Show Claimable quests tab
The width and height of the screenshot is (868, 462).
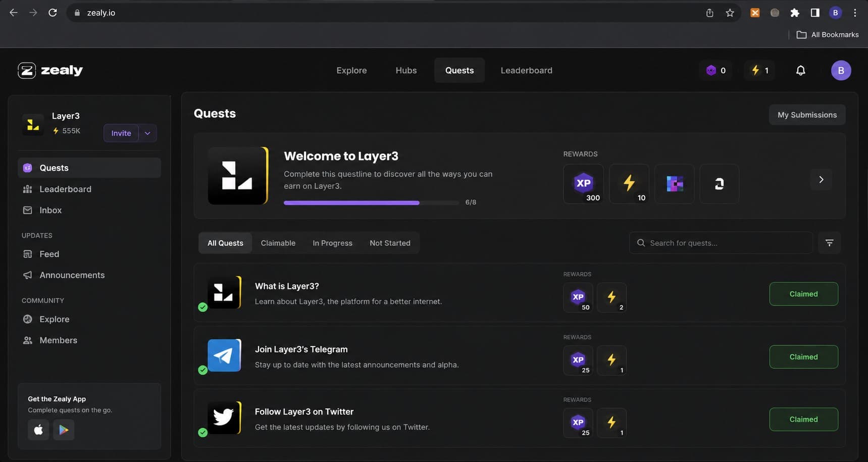pos(278,243)
